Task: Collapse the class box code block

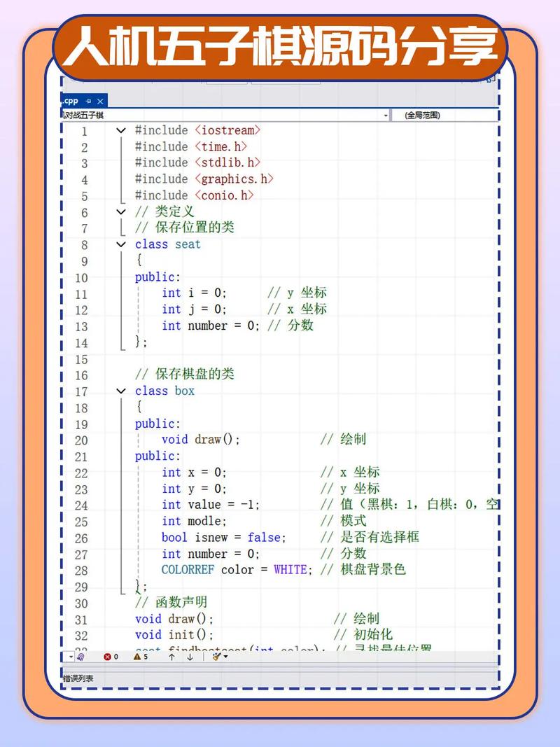Action: pos(120,391)
